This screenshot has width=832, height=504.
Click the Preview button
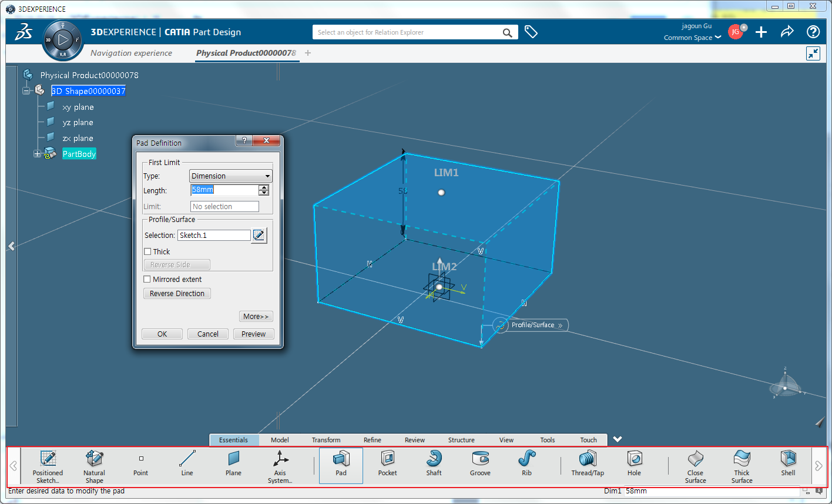pos(254,334)
